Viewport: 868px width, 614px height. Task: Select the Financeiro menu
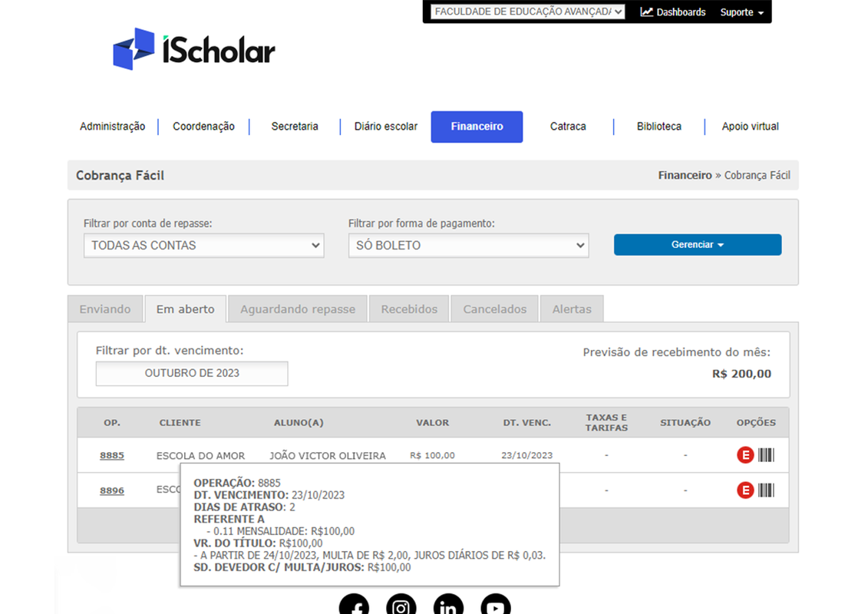coord(477,127)
